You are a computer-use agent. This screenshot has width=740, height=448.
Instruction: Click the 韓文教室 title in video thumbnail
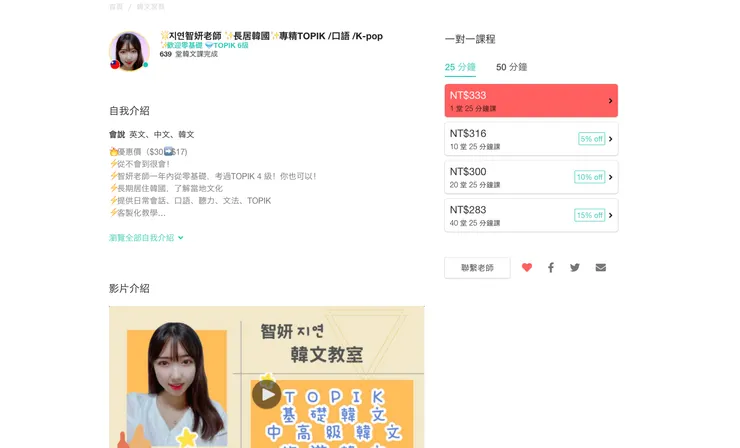pos(327,355)
